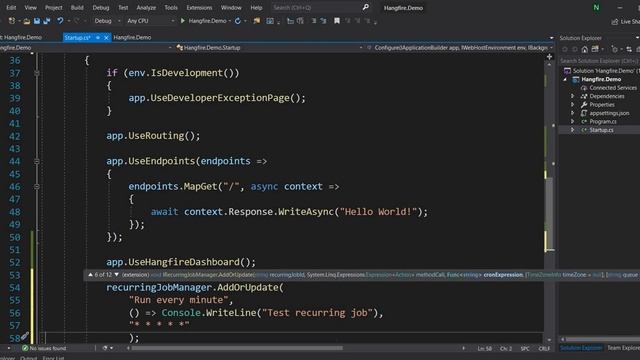The height and width of the screenshot is (360, 640).
Task: Open the Hangfire.Demo.Startup type navigation dropdown
Action: 269,48
